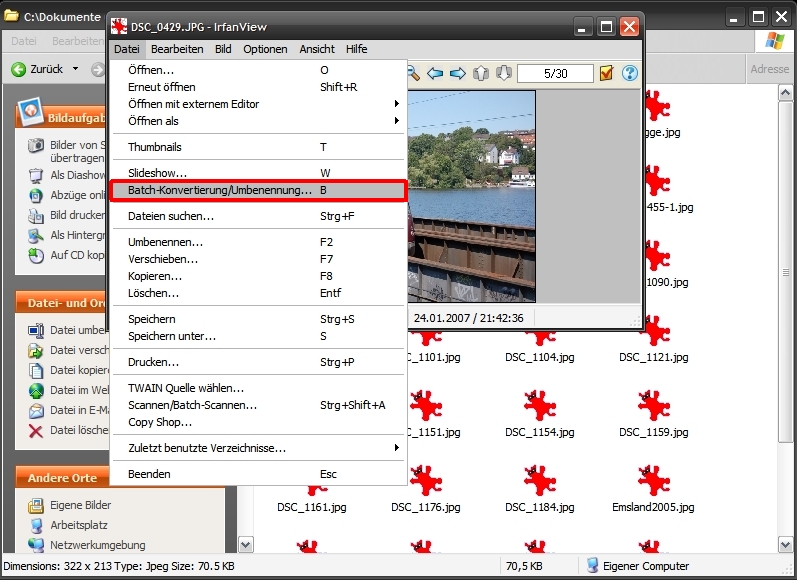Select Slideshow... menu entry
Screen dimensions: 797x580
pos(259,173)
